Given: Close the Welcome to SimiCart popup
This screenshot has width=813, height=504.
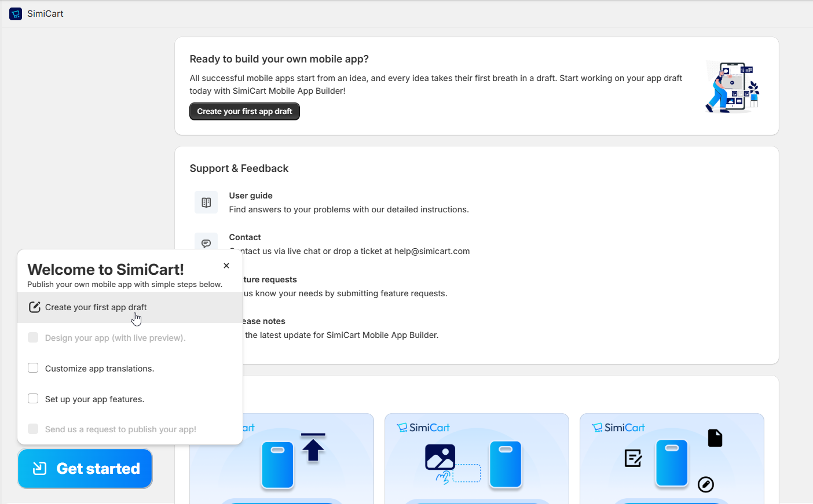Looking at the screenshot, I should pos(226,266).
